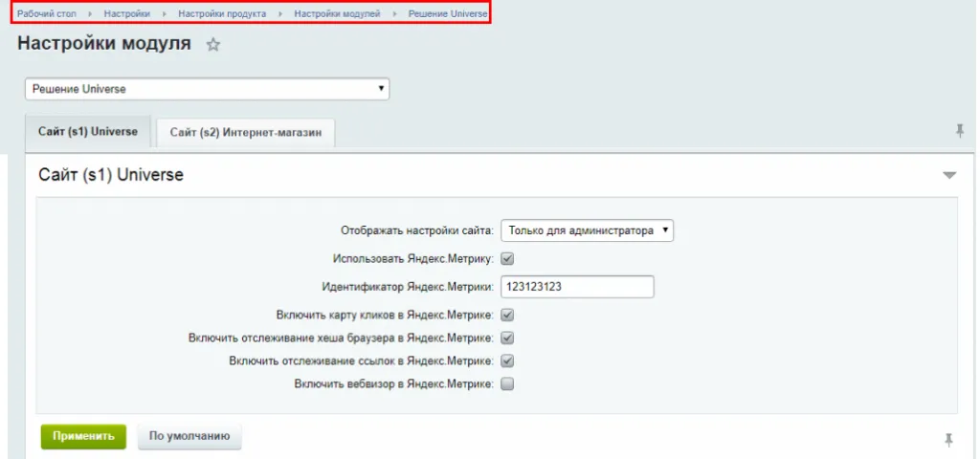Select the Сайт (s1) Universe tab

[x=88, y=131]
